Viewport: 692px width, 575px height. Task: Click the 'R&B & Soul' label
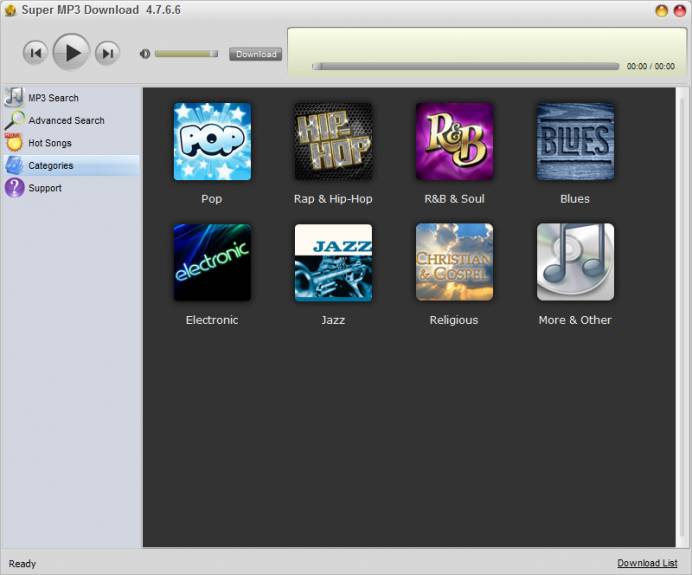pos(454,199)
